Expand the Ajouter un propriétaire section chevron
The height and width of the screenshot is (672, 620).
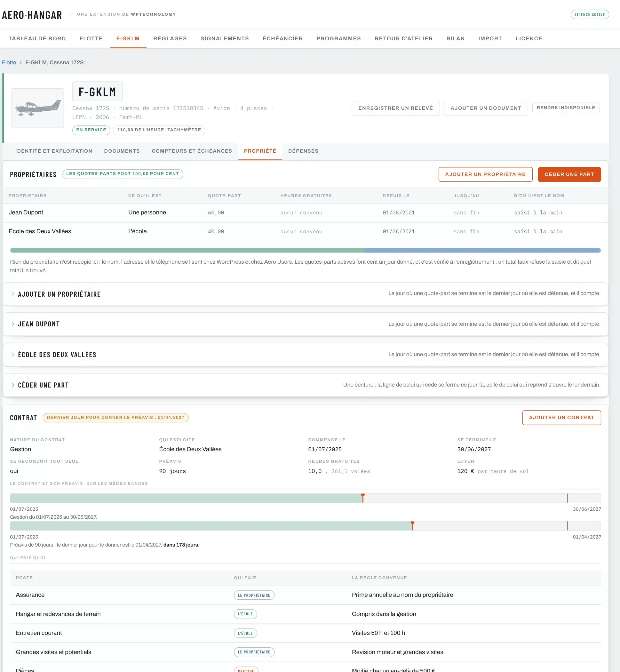tap(13, 294)
